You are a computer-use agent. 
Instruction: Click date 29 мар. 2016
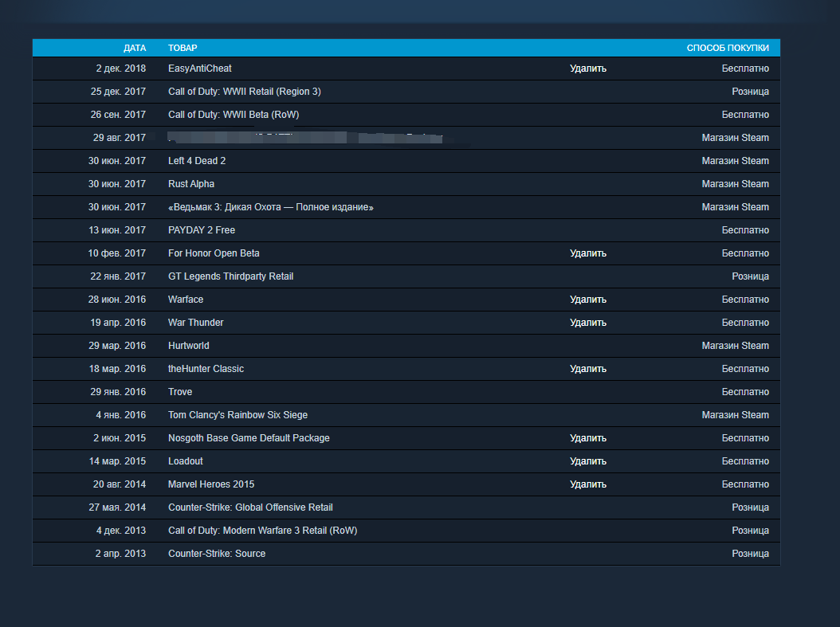point(117,346)
